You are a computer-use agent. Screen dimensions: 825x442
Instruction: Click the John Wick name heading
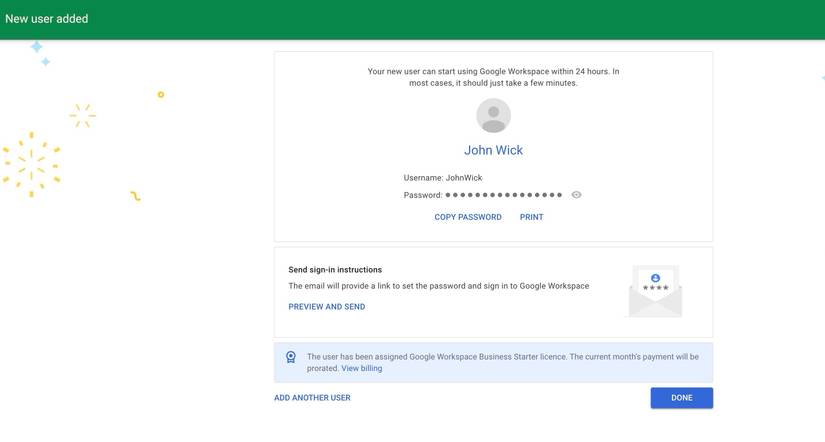point(493,150)
